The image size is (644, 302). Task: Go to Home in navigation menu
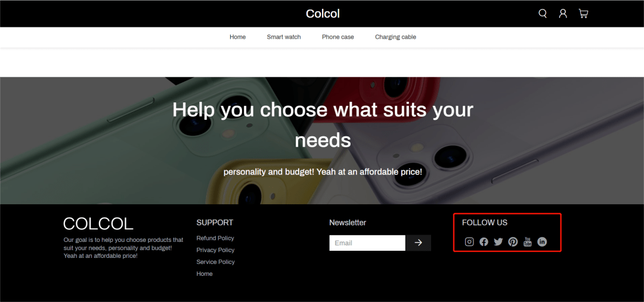tap(237, 37)
